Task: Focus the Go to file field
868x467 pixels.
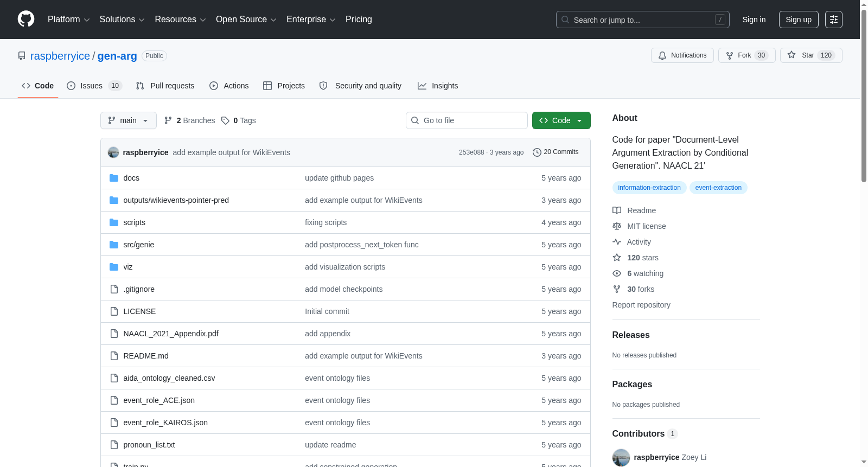Action: pos(467,120)
